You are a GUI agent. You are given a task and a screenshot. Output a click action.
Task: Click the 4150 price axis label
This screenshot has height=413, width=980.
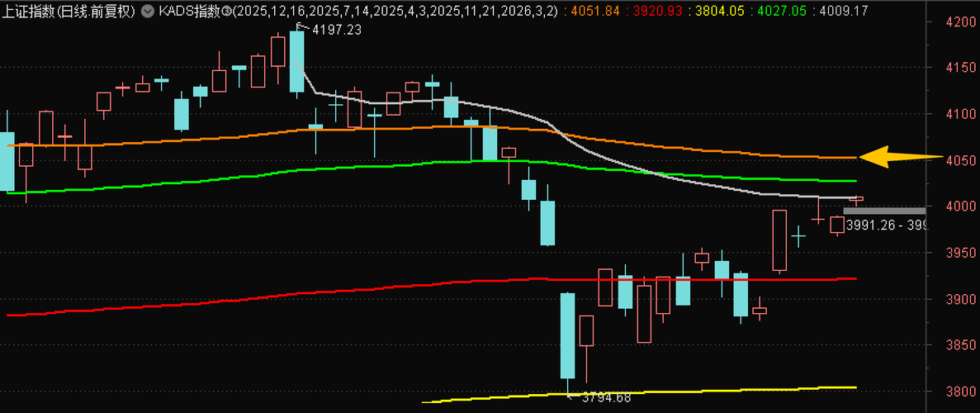960,68
